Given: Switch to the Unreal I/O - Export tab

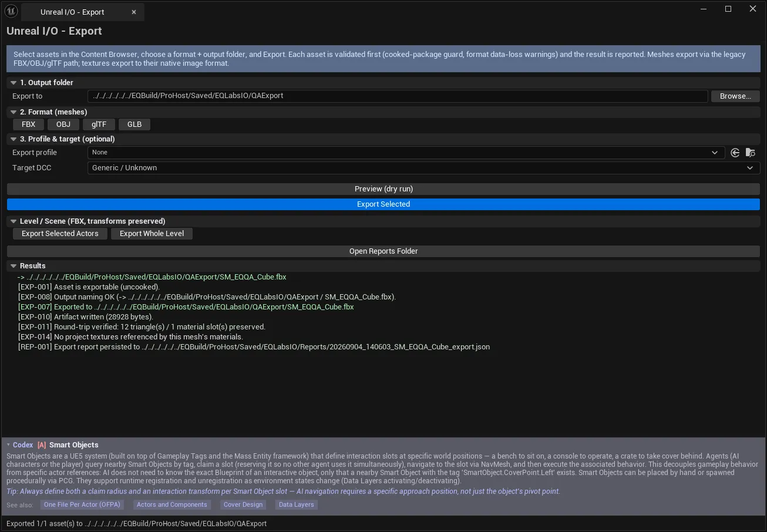Looking at the screenshot, I should [82, 12].
